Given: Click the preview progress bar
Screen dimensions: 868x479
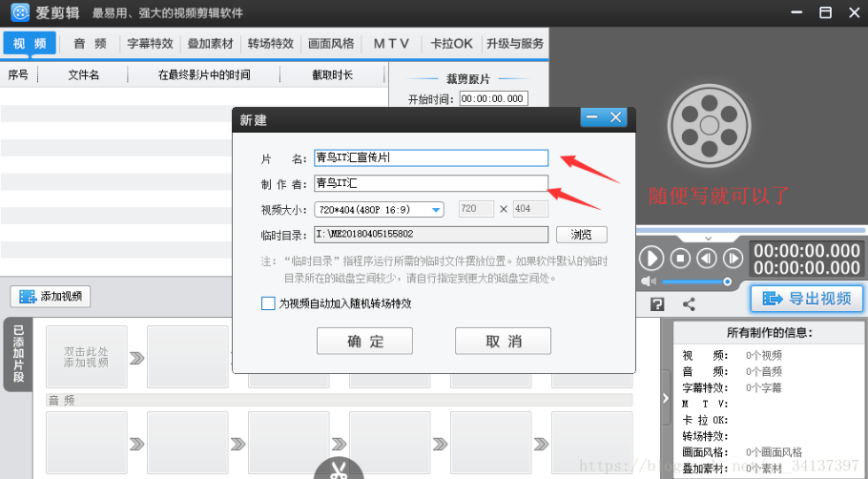Looking at the screenshot, I should 751,230.
